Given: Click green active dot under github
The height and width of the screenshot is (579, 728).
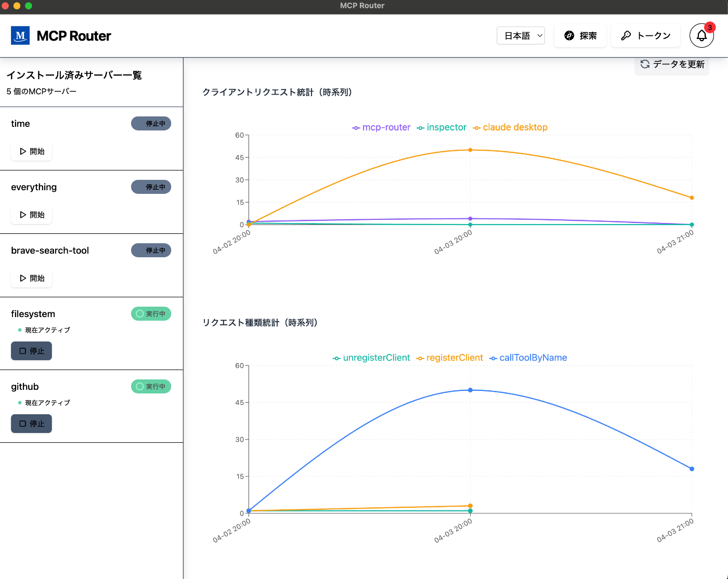Looking at the screenshot, I should [x=20, y=403].
